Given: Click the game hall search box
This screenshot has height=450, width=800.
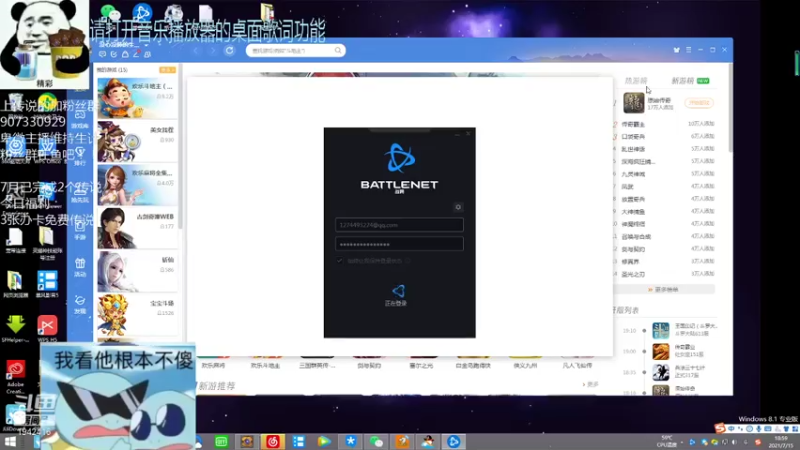Looking at the screenshot, I should [x=295, y=51].
